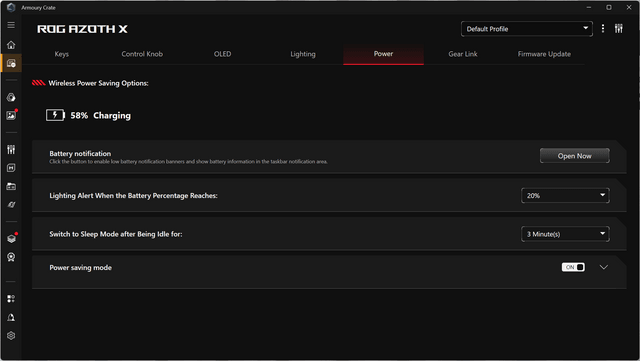Select the Devices icon in sidebar
The image size is (640, 361).
[11, 63]
